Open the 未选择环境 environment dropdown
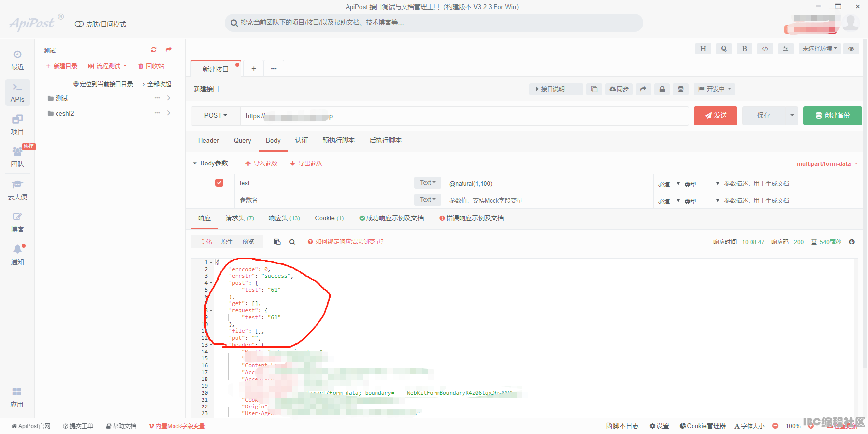This screenshot has height=434, width=868. [819, 49]
